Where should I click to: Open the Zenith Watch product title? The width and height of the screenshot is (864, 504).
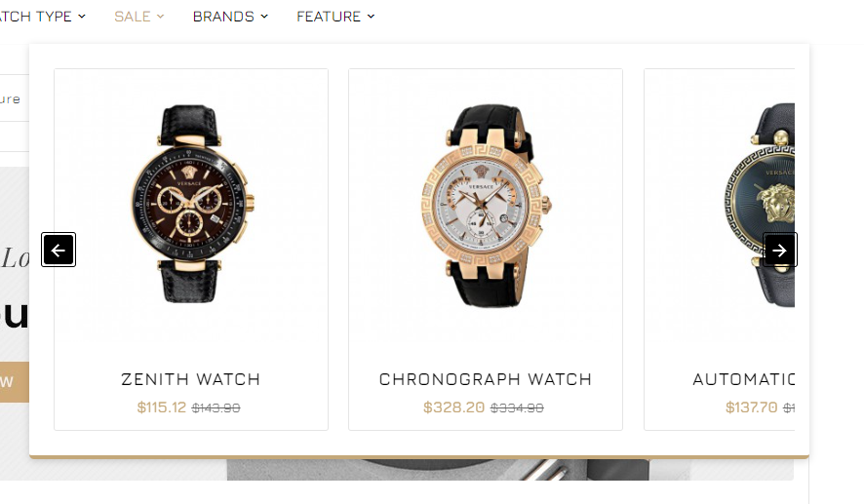click(191, 379)
